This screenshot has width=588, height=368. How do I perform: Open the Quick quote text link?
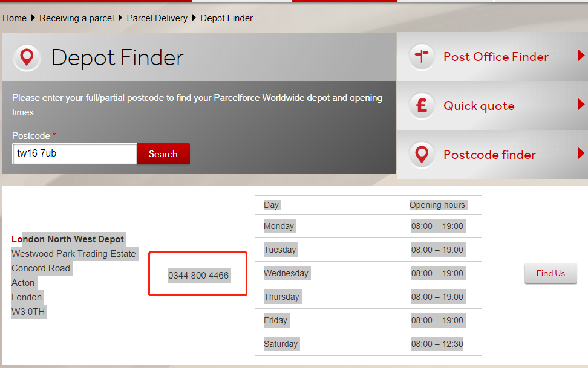(479, 106)
